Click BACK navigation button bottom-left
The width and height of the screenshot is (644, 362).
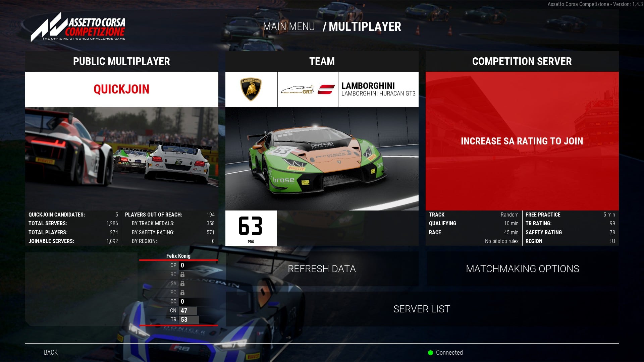coord(50,352)
